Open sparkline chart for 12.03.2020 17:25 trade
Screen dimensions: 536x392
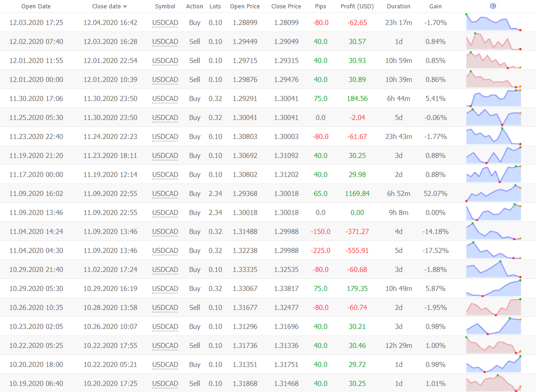(x=493, y=23)
